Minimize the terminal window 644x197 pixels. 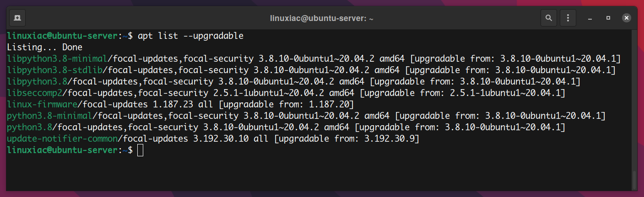[590, 19]
